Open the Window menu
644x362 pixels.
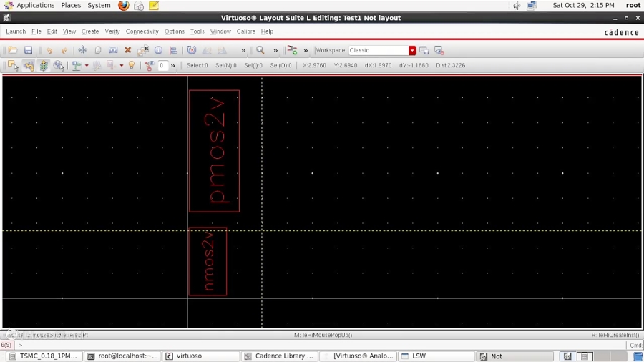pos(220,31)
